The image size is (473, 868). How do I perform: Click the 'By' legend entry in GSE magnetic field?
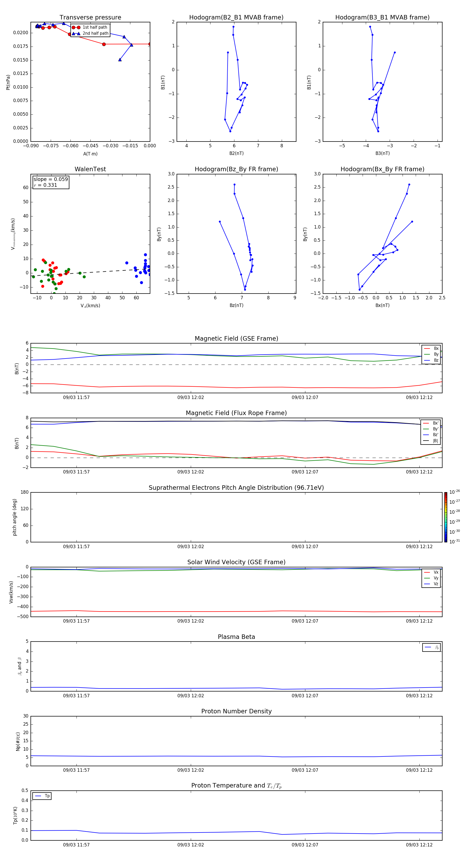[x=431, y=355]
